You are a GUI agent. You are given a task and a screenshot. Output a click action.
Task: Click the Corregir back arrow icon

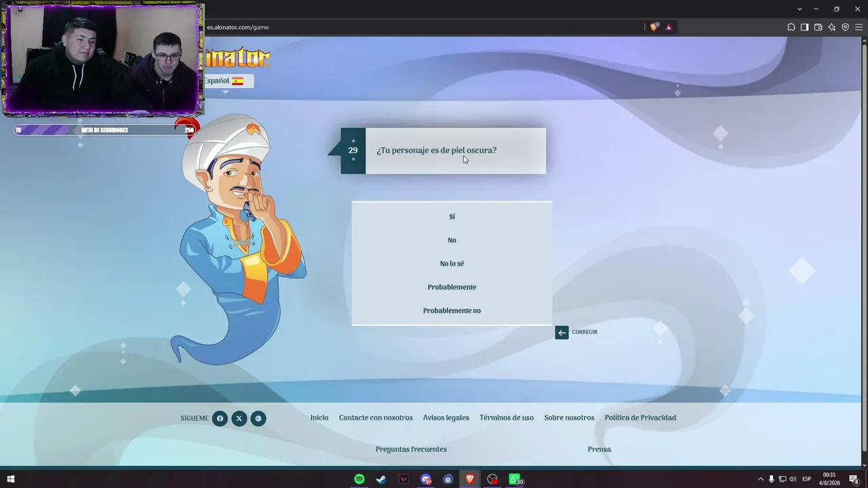click(561, 332)
